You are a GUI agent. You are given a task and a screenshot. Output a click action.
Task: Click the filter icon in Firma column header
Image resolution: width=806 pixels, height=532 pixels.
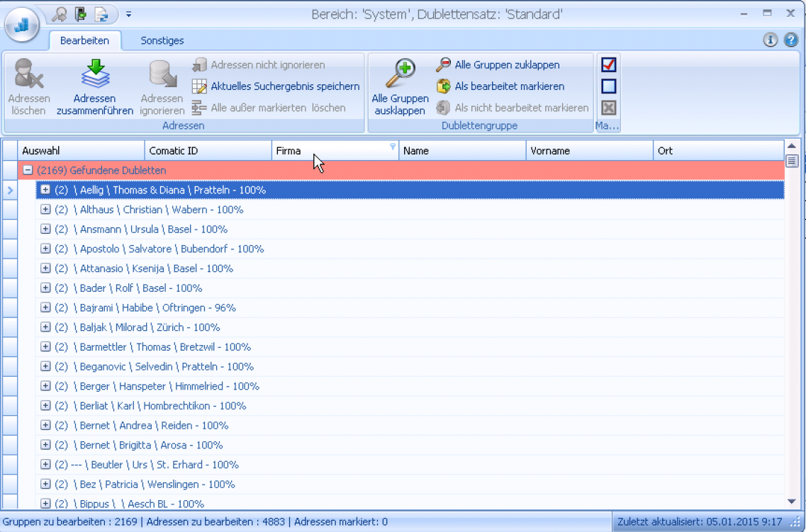[393, 147]
